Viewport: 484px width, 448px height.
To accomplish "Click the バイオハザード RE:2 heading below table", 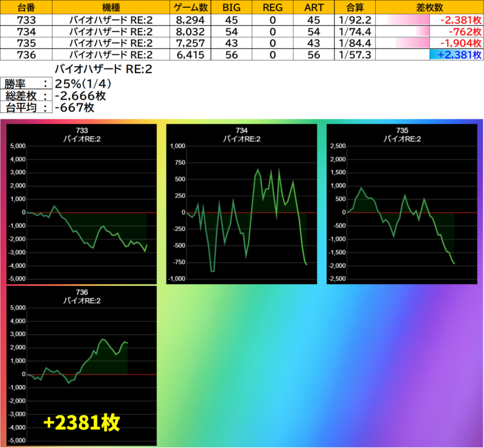I will (103, 69).
